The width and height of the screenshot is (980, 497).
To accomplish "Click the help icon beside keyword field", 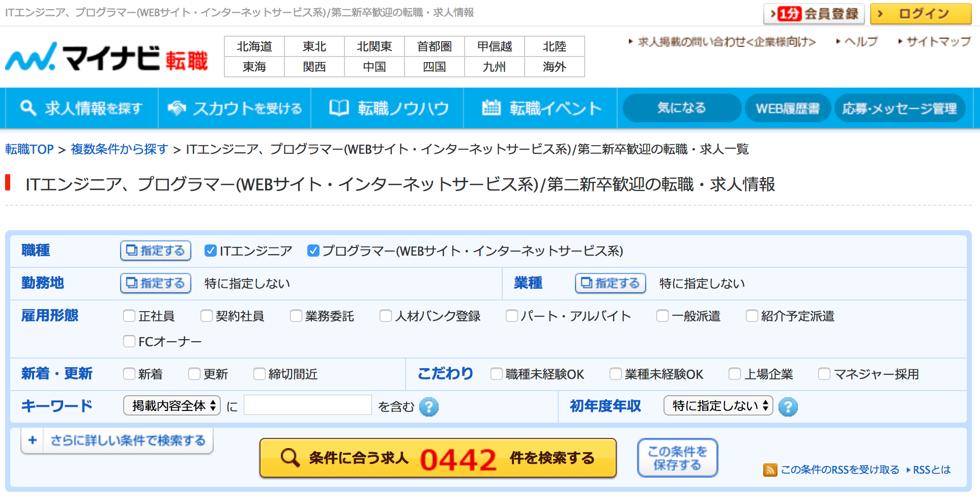I will (429, 406).
